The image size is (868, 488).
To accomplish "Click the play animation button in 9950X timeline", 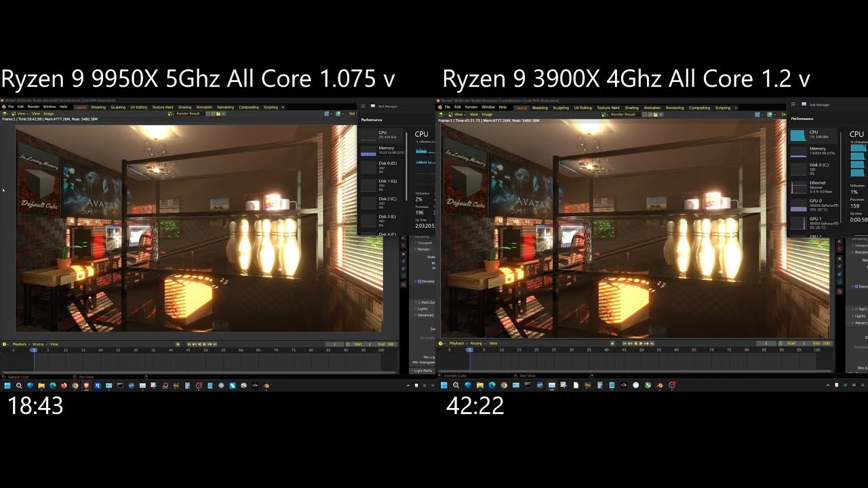I will 204,344.
